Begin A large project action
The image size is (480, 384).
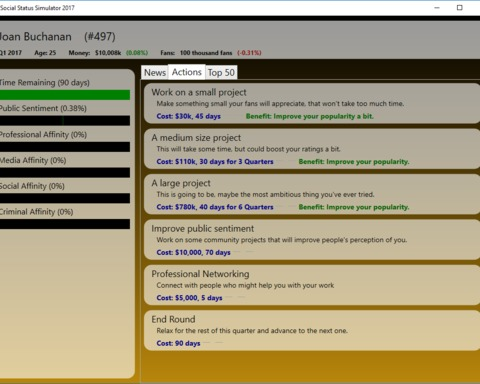coord(312,194)
